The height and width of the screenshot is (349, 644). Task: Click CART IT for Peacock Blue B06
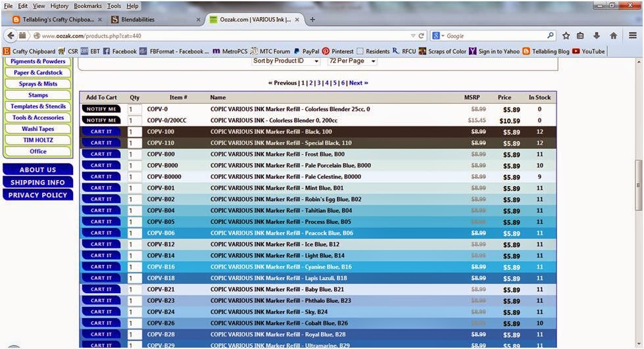click(101, 233)
